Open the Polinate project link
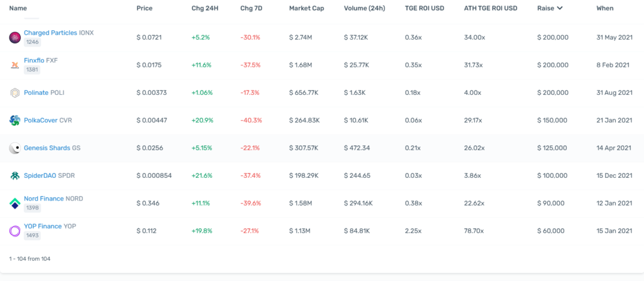Screen dimensions: 644x281 click(36, 93)
